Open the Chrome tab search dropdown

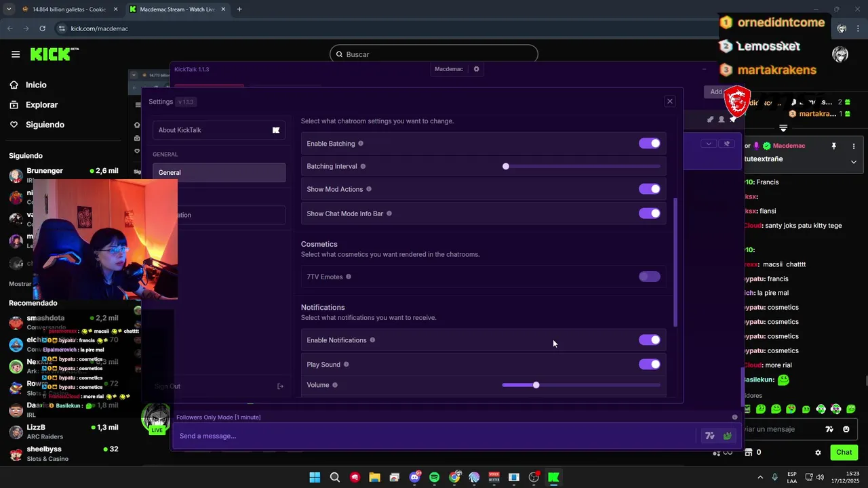click(9, 9)
